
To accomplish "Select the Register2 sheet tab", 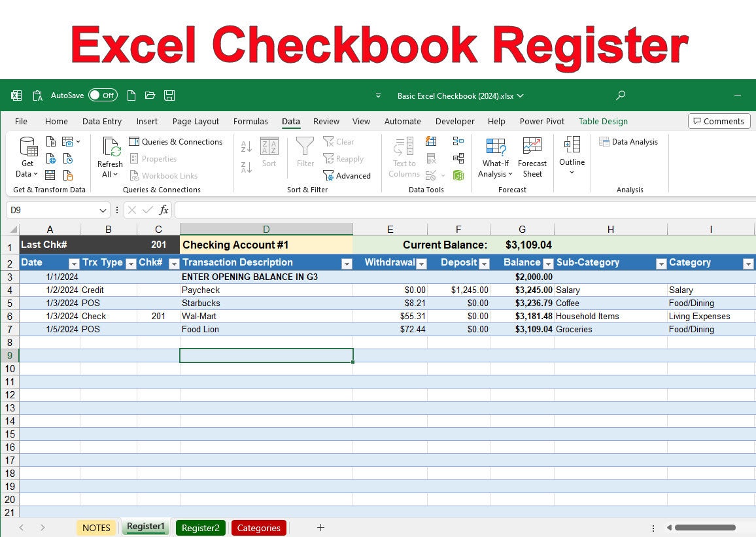I will (200, 527).
